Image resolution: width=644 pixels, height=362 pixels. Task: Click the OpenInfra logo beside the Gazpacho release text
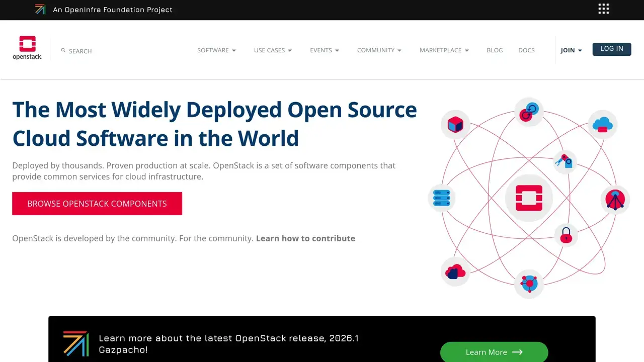click(x=76, y=344)
